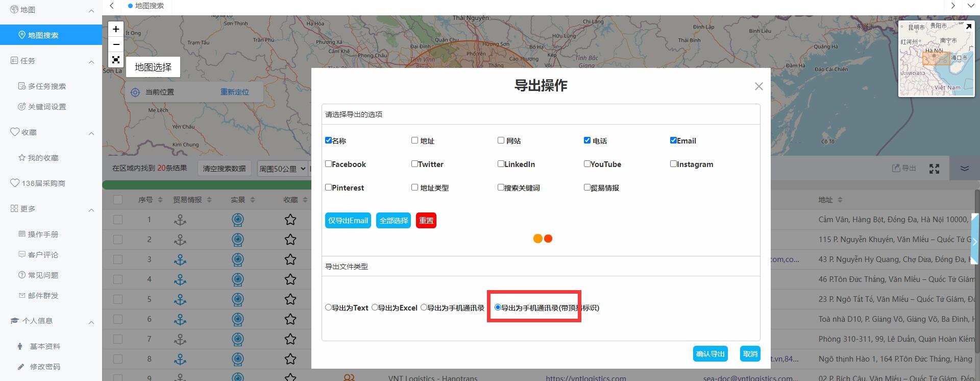Collapse the 任务 sidebar section
980x381 pixels.
tap(91, 62)
